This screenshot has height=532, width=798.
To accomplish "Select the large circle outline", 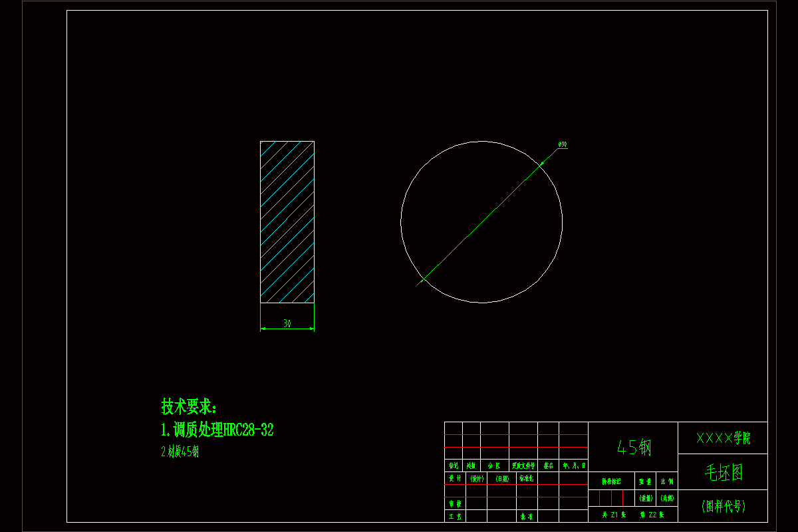I will [x=481, y=222].
